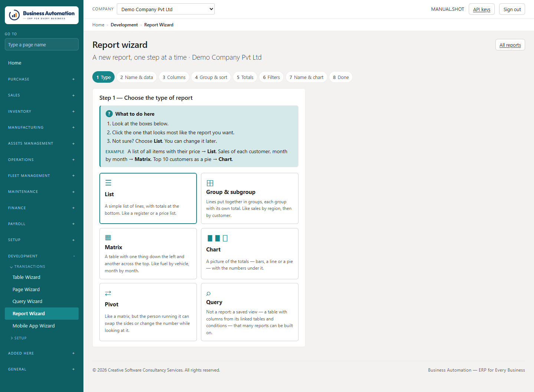Click the API keys button
Image resolution: width=534 pixels, height=392 pixels.
tap(482, 9)
